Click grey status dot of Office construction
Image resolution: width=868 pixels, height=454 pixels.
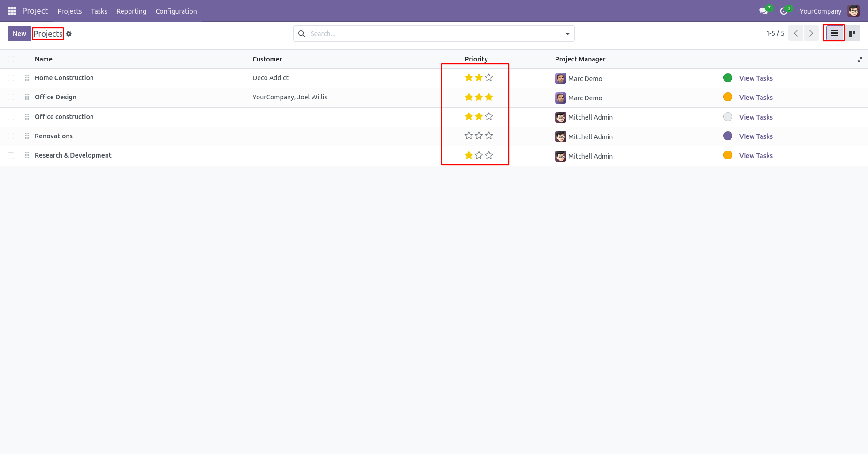point(728,117)
